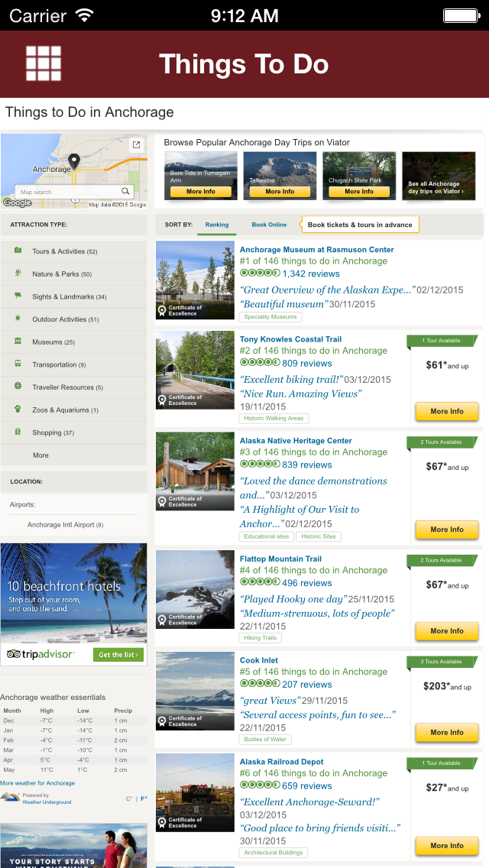
Task: Click the Educational sites tag
Action: coord(267,536)
